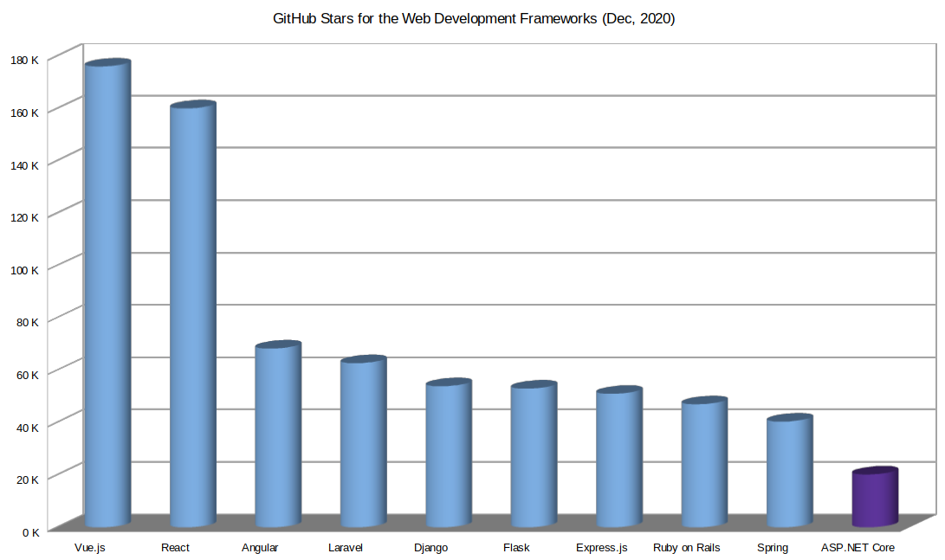
Task: Click the 120 K y-axis value
Action: click(25, 217)
